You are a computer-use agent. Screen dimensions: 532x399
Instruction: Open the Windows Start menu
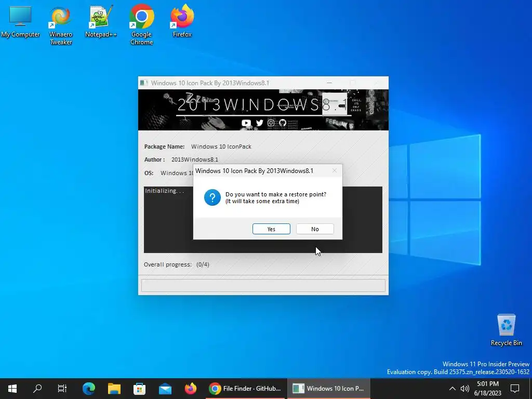[12, 389]
